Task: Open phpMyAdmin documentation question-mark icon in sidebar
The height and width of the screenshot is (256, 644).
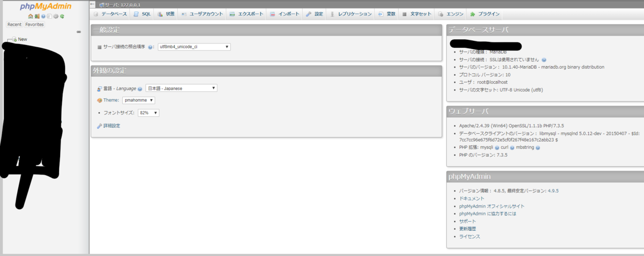Action: pyautogui.click(x=43, y=16)
